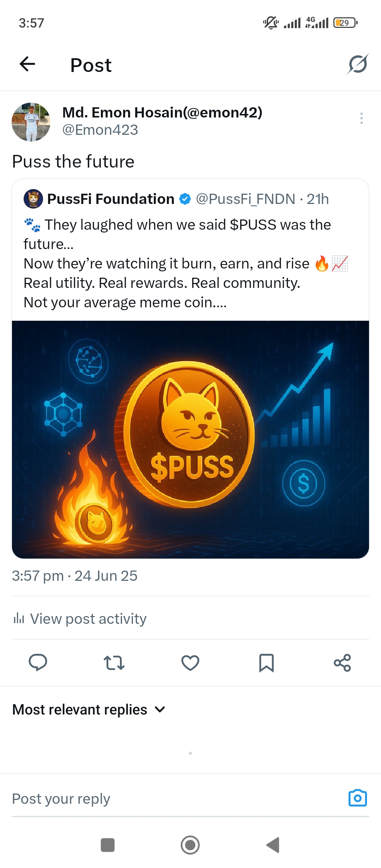Tap the share icon
Image resolution: width=381 pixels, height=868 pixels.
tap(342, 663)
